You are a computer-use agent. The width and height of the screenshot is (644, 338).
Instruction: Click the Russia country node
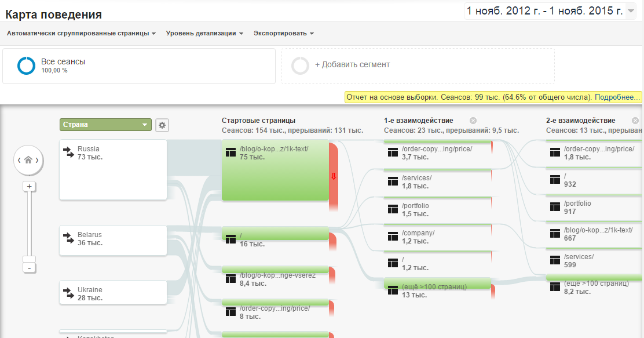[x=113, y=169]
